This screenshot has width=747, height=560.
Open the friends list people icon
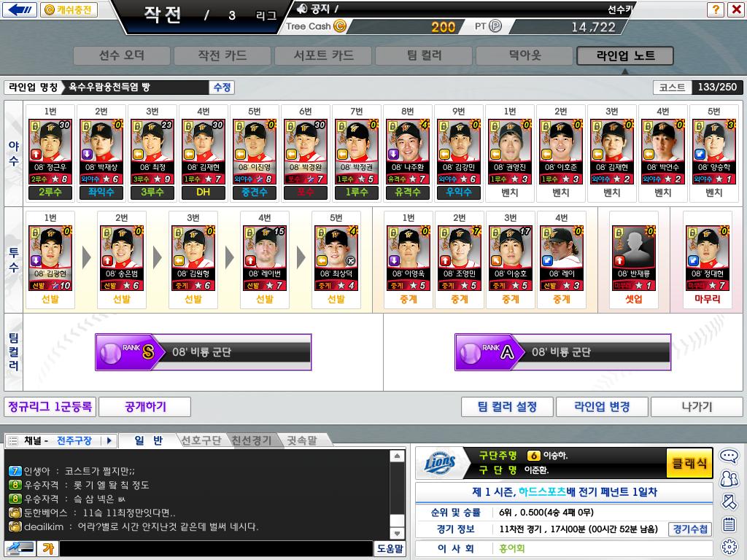click(729, 478)
